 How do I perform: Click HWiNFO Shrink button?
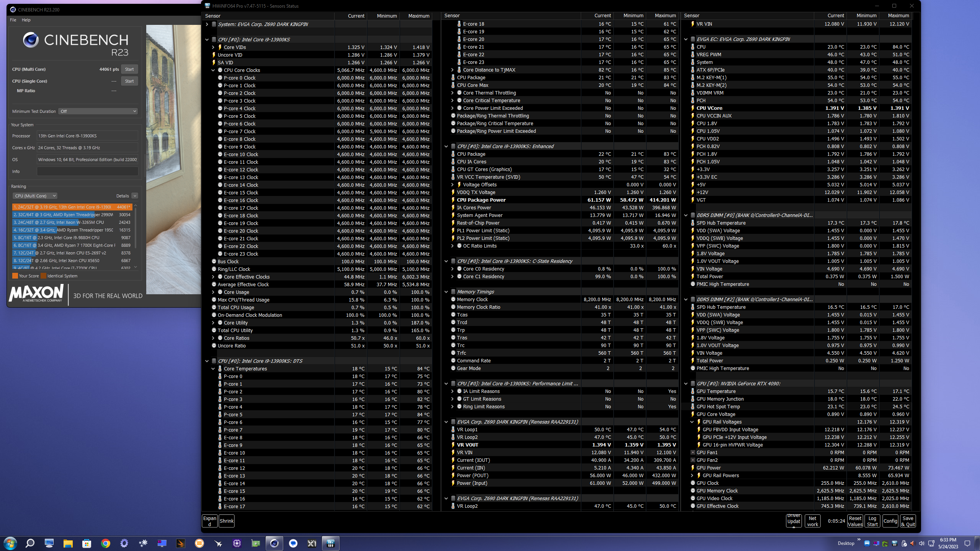[227, 521]
